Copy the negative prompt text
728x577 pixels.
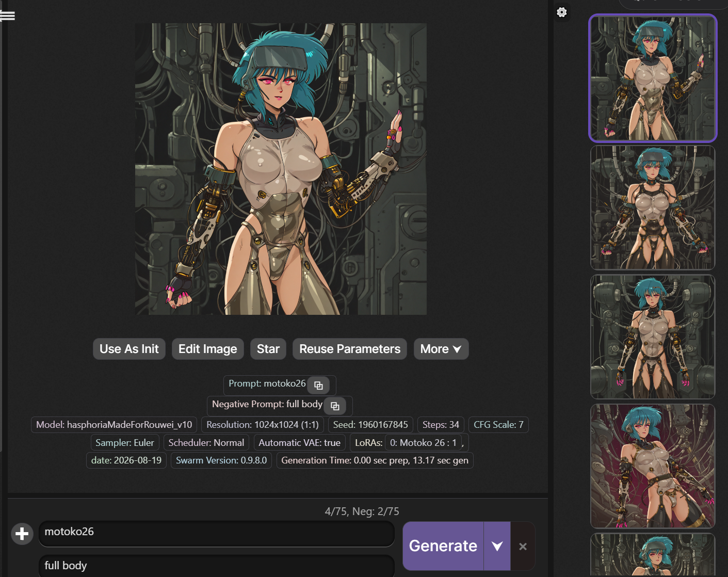coord(335,406)
